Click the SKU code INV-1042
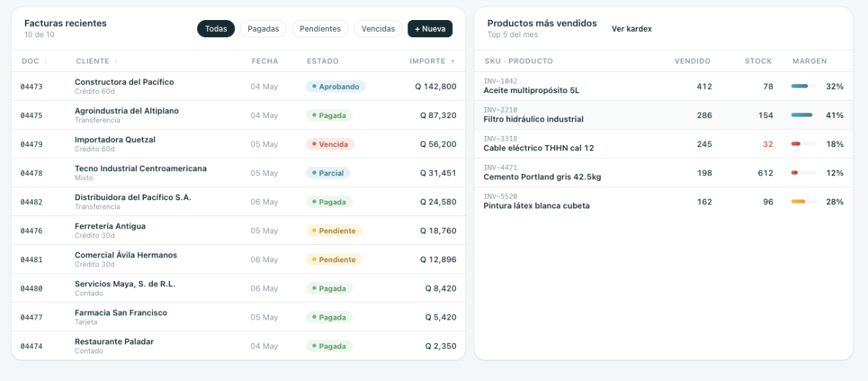Viewport: 868px width, 381px height. (x=501, y=81)
